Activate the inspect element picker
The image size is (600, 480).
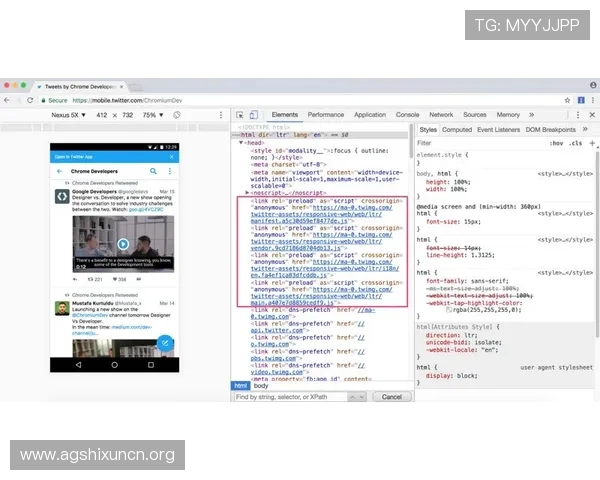click(x=238, y=115)
